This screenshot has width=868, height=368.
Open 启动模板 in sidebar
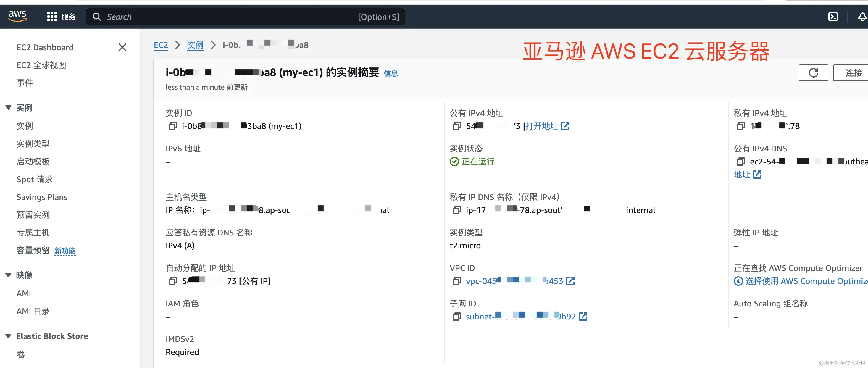(33, 162)
